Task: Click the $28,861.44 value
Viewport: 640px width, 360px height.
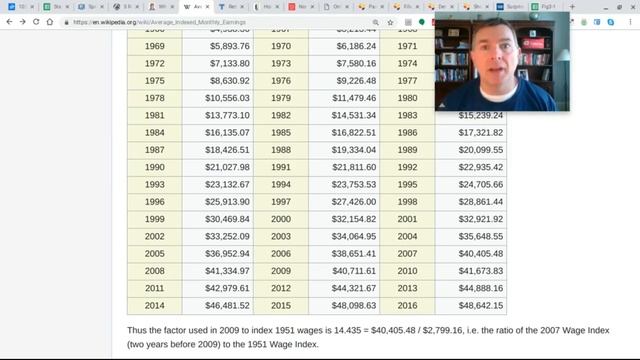Action: click(x=480, y=202)
